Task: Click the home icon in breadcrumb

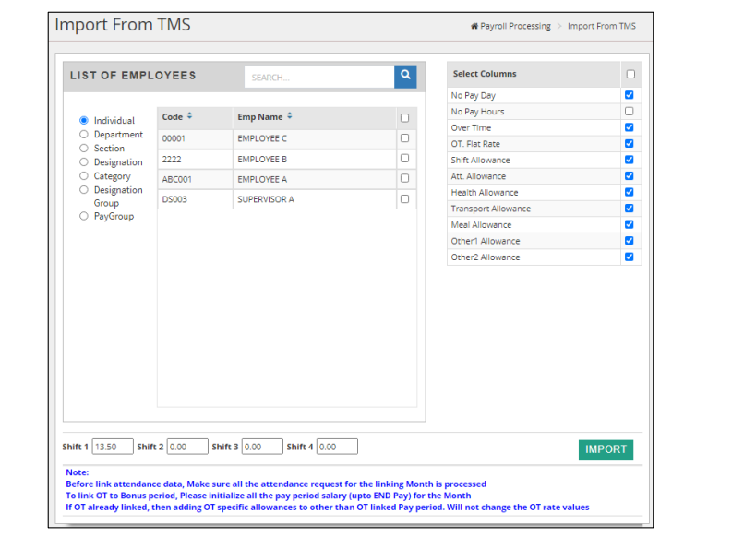Action: pyautogui.click(x=474, y=27)
